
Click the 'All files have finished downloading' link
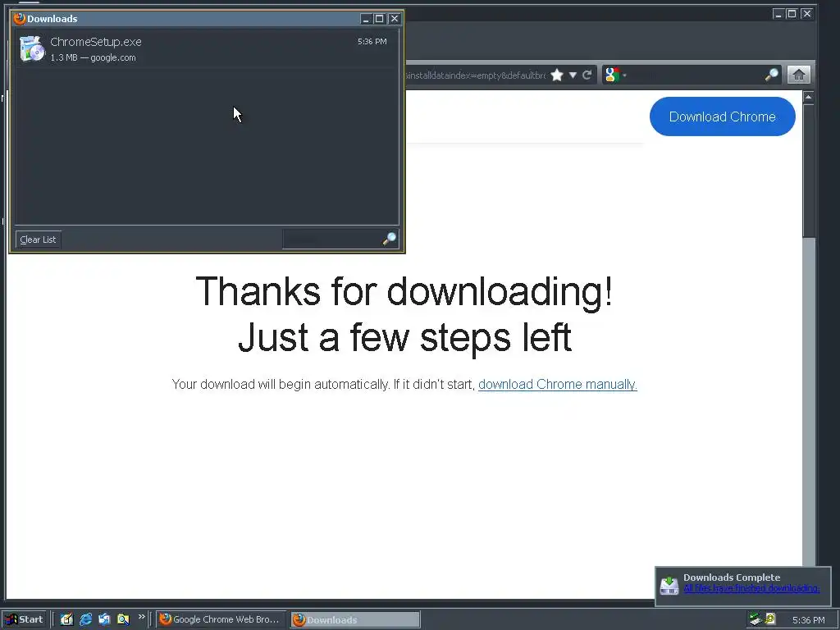click(751, 588)
